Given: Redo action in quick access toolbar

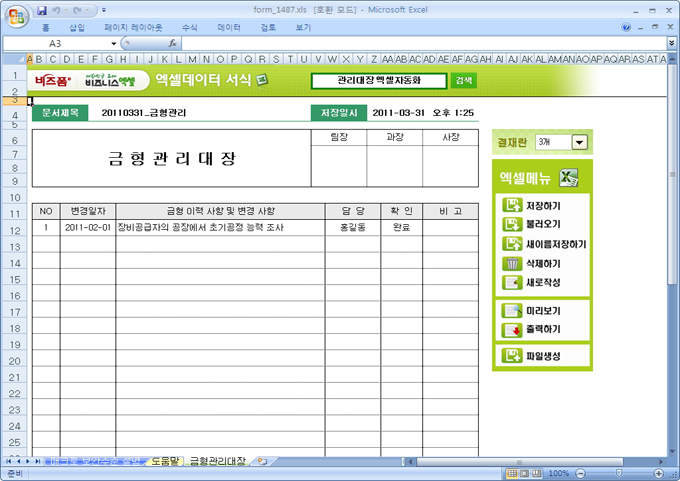Looking at the screenshot, I should [78, 10].
